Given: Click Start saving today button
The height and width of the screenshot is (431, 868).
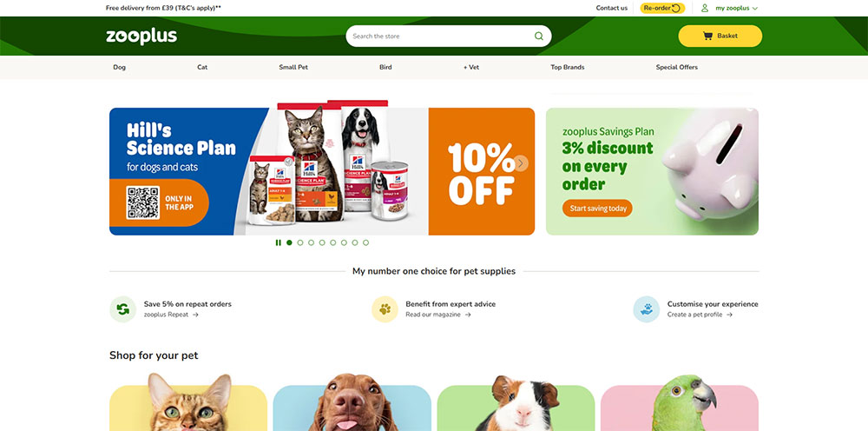Looking at the screenshot, I should [x=597, y=209].
